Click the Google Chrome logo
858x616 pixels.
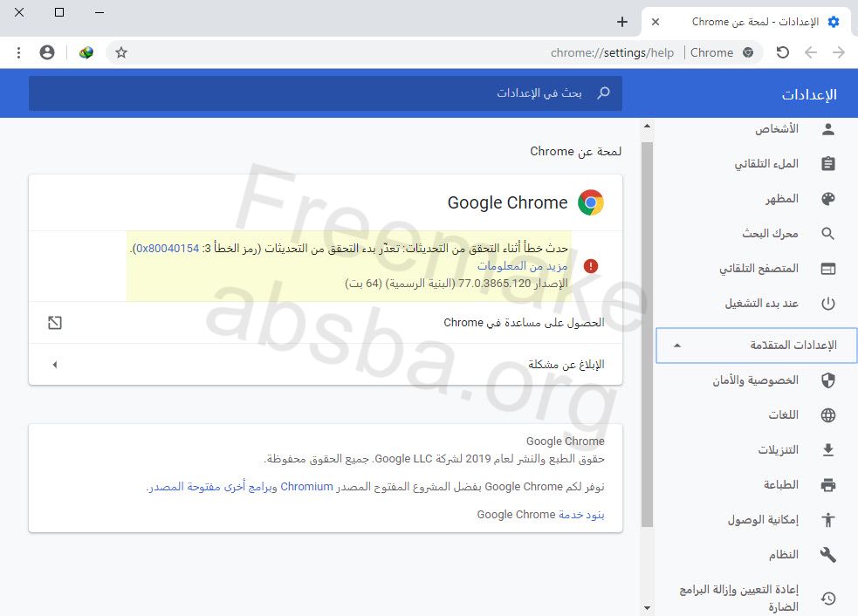tap(590, 202)
